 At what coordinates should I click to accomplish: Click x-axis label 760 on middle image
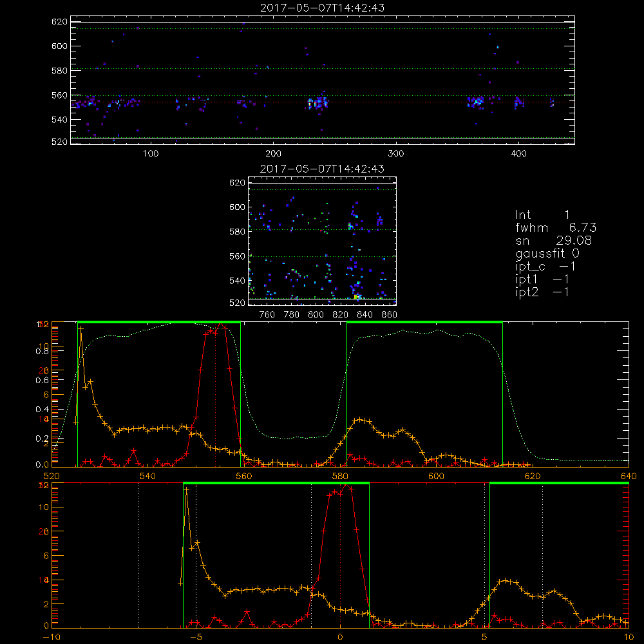point(267,315)
